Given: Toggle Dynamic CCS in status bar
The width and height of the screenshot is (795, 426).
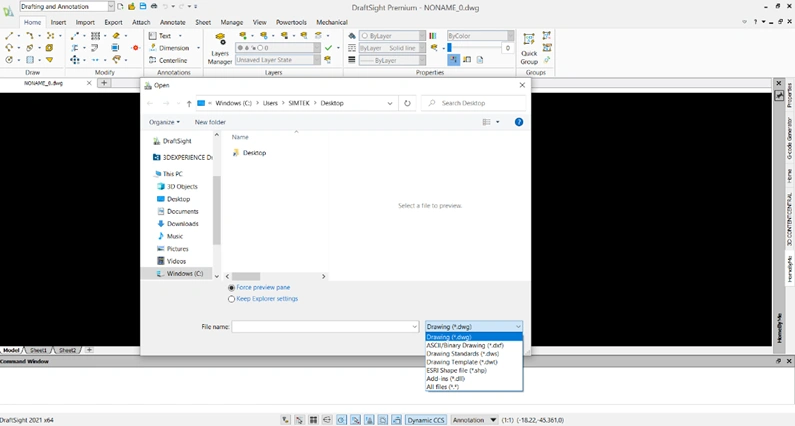Looking at the screenshot, I should [426, 420].
